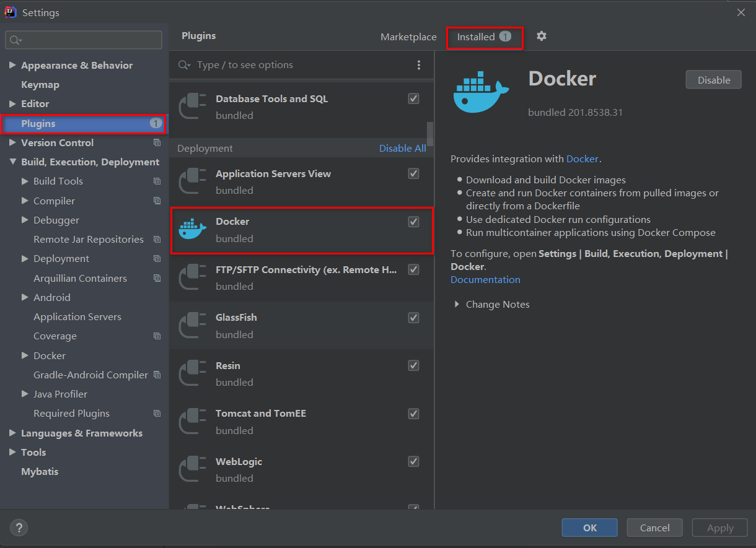The height and width of the screenshot is (548, 756).
Task: Uncheck the Database Tools and SQL plugin
Action: coord(414,98)
